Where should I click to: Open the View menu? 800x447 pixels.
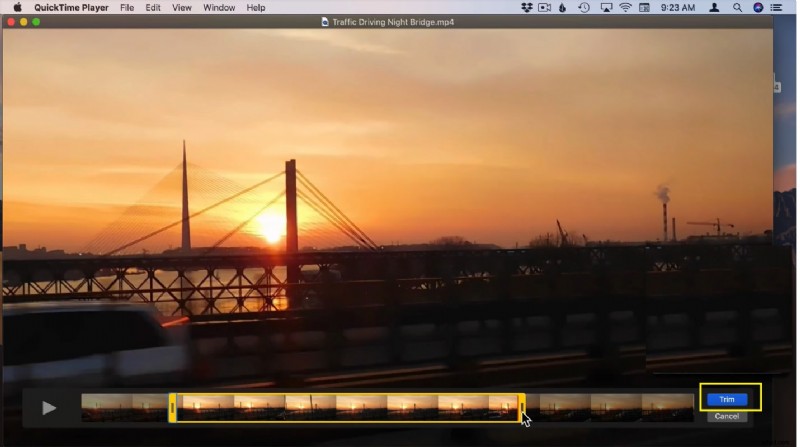pyautogui.click(x=181, y=7)
